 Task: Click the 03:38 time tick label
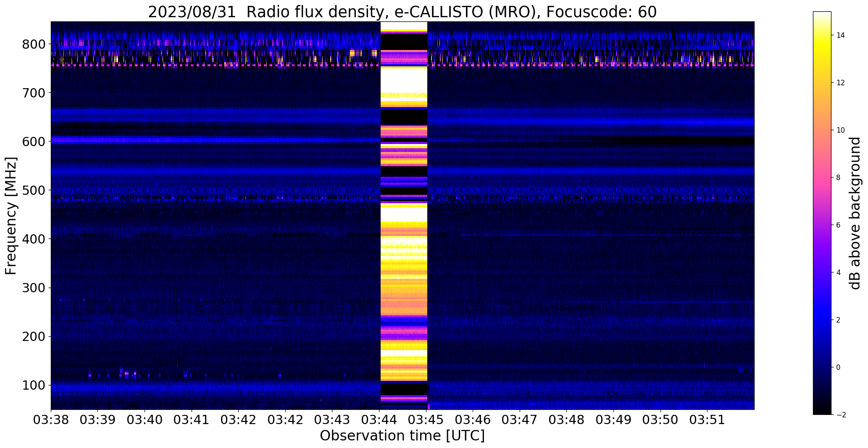51,420
